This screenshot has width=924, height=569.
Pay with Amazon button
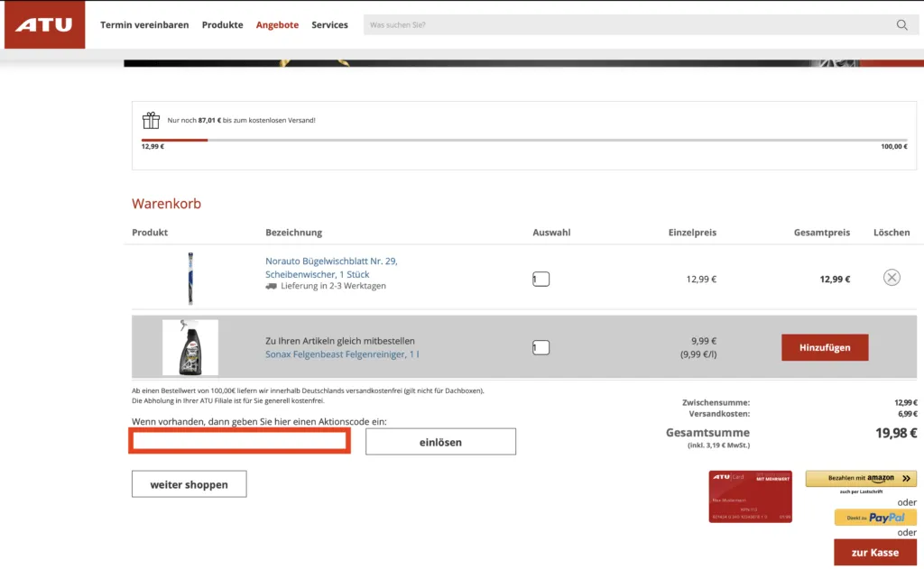click(x=860, y=479)
